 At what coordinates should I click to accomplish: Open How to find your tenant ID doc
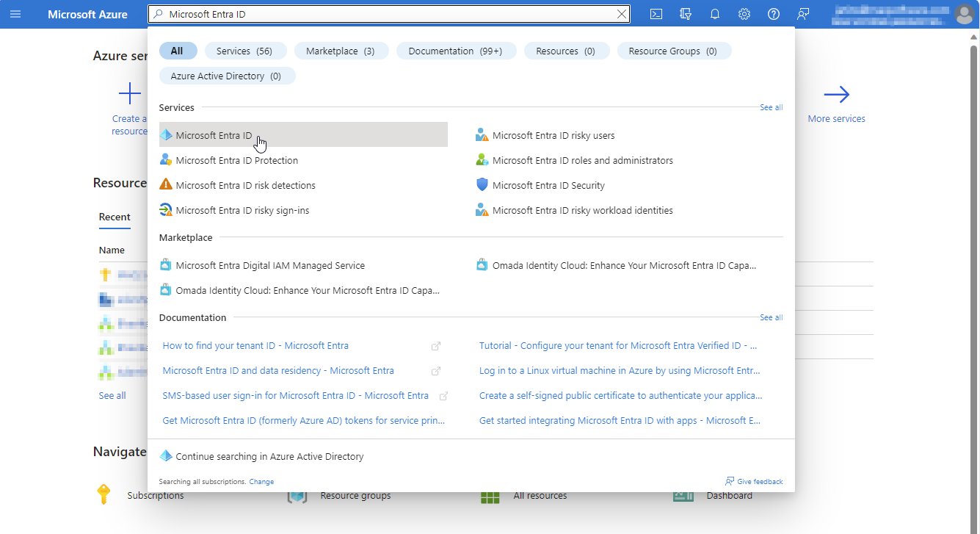[x=255, y=345]
